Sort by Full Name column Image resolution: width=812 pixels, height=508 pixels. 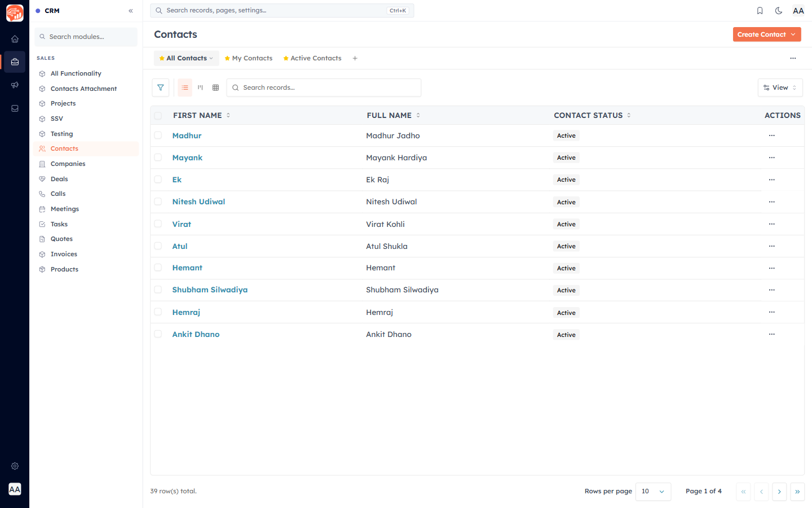coord(393,115)
